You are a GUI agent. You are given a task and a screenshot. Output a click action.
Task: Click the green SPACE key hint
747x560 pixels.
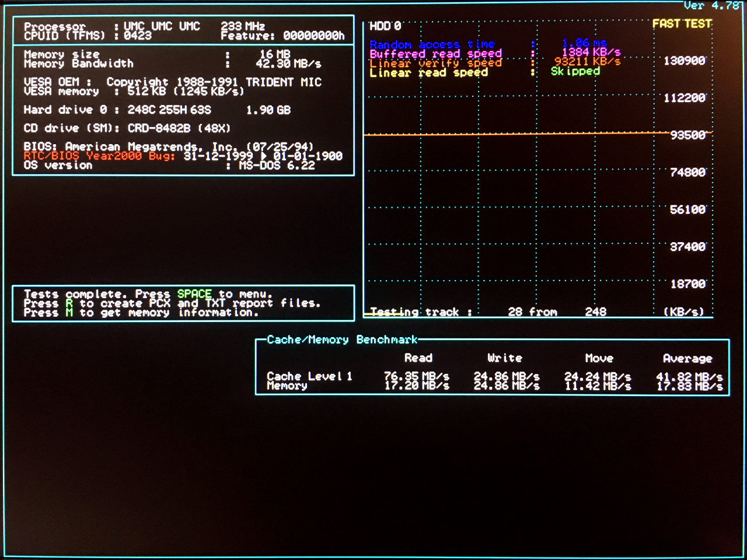pyautogui.click(x=194, y=294)
